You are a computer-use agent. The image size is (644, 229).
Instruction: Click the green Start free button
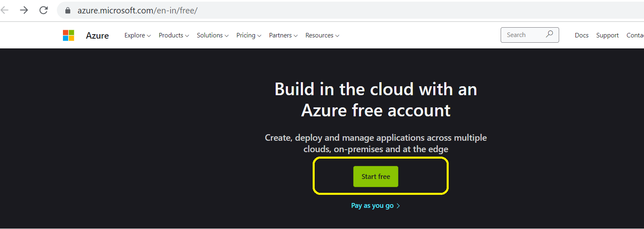pyautogui.click(x=376, y=177)
